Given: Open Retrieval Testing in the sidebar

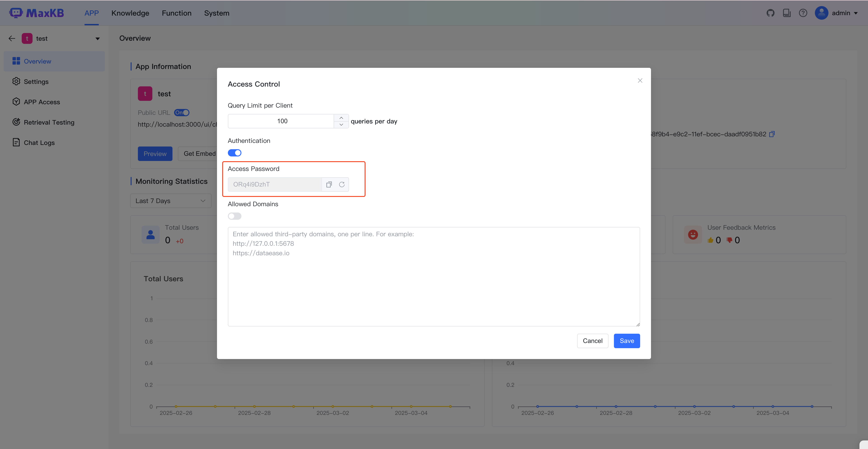Looking at the screenshot, I should point(54,122).
